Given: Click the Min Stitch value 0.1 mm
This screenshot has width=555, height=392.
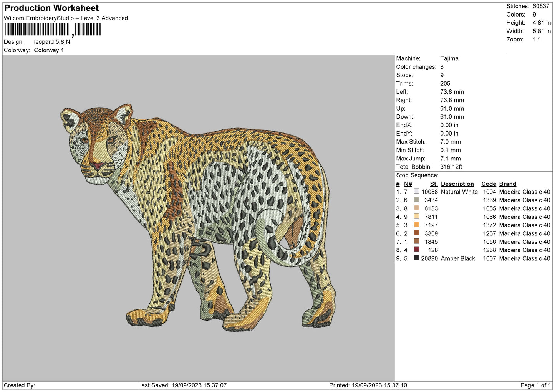Looking at the screenshot, I should 451,150.
